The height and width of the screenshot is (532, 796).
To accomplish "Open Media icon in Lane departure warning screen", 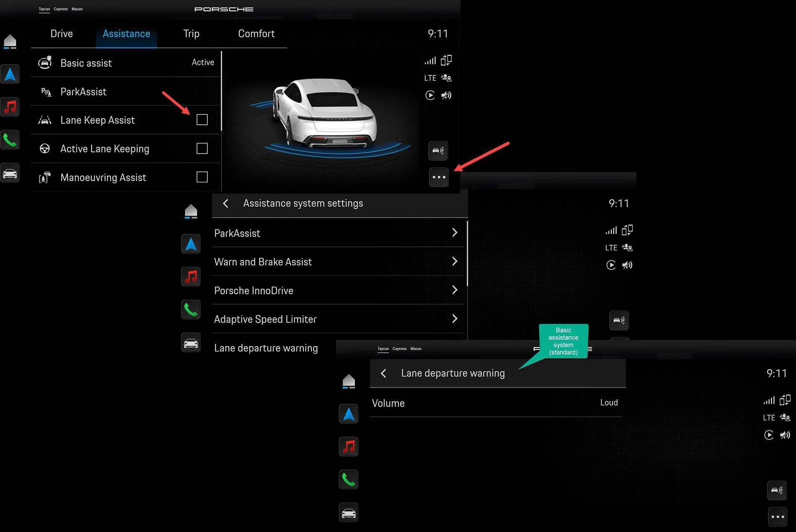I will 349,447.
